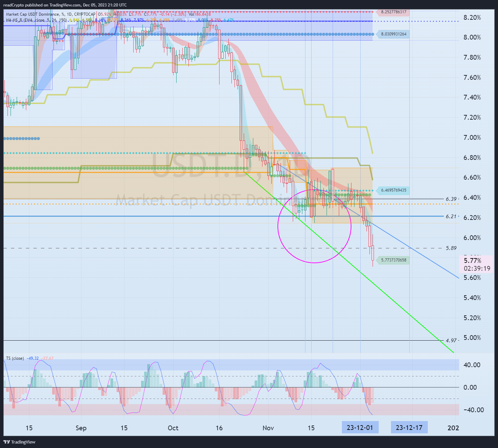The height and width of the screenshot is (448, 498).
Task: Click the 16 date label on time axis
Action: pos(219,428)
